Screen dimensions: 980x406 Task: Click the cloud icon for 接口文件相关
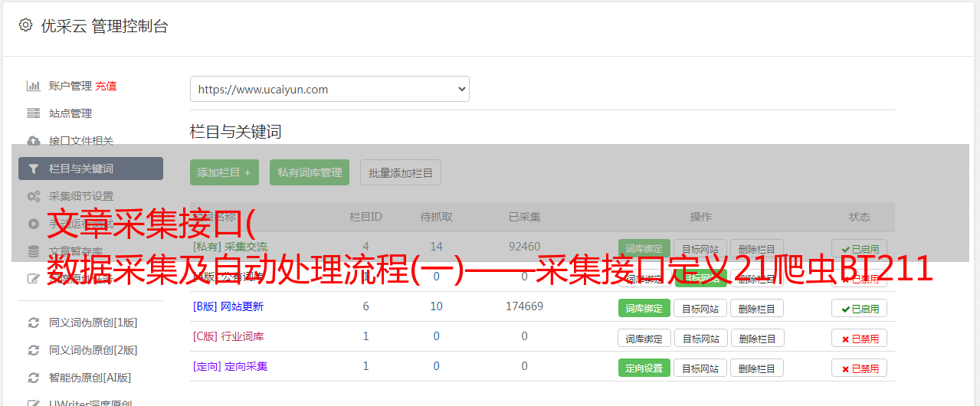[33, 141]
